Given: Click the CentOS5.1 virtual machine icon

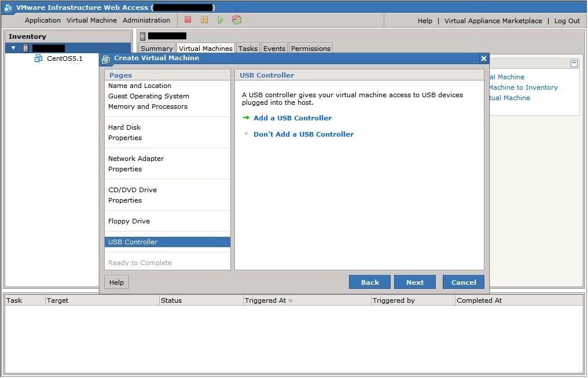Looking at the screenshot, I should [x=38, y=58].
